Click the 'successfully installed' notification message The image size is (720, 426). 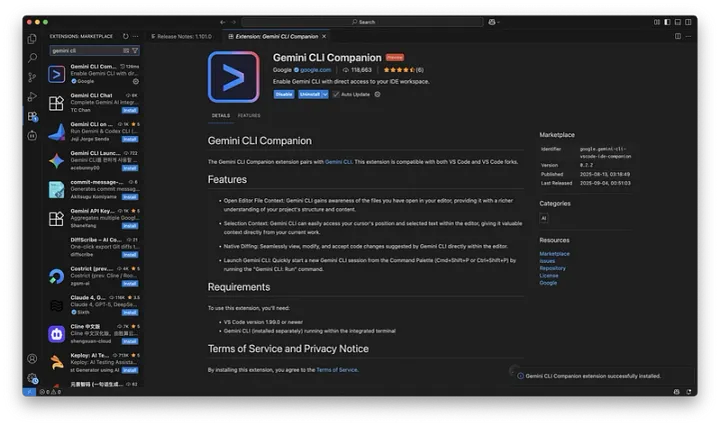[593, 376]
